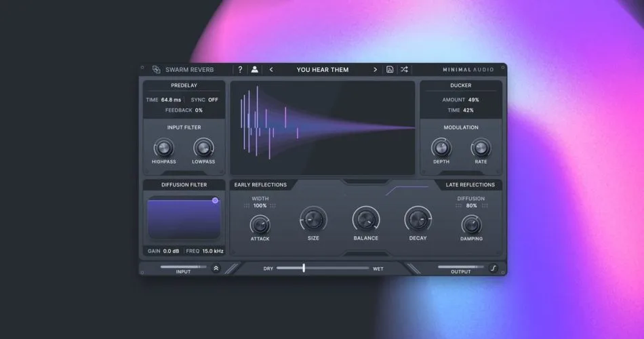The image size is (644, 339).
Task: Save the preset with the disk icon
Action: 390,69
